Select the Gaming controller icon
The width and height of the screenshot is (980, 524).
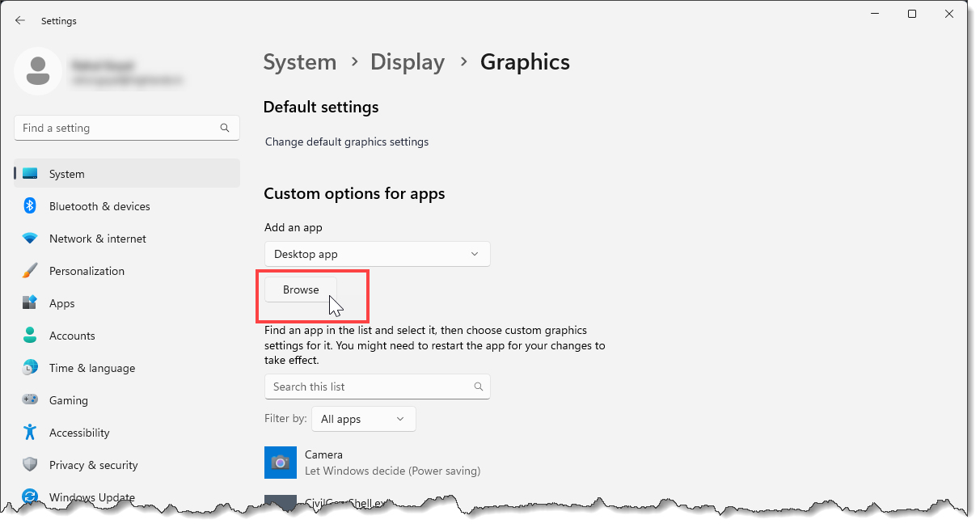coord(29,399)
